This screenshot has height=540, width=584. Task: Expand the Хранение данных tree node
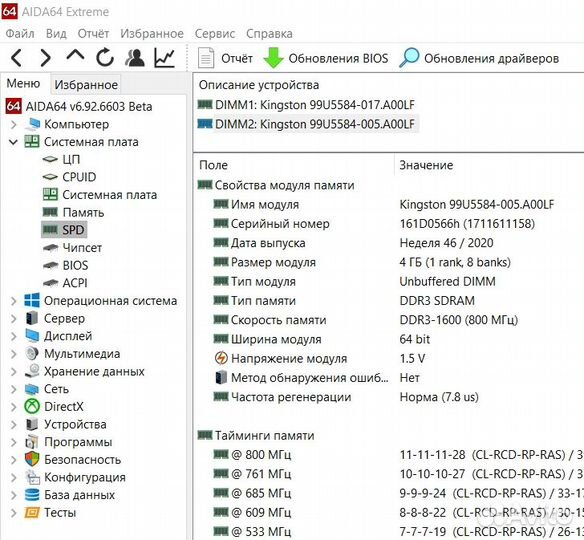coord(13,371)
